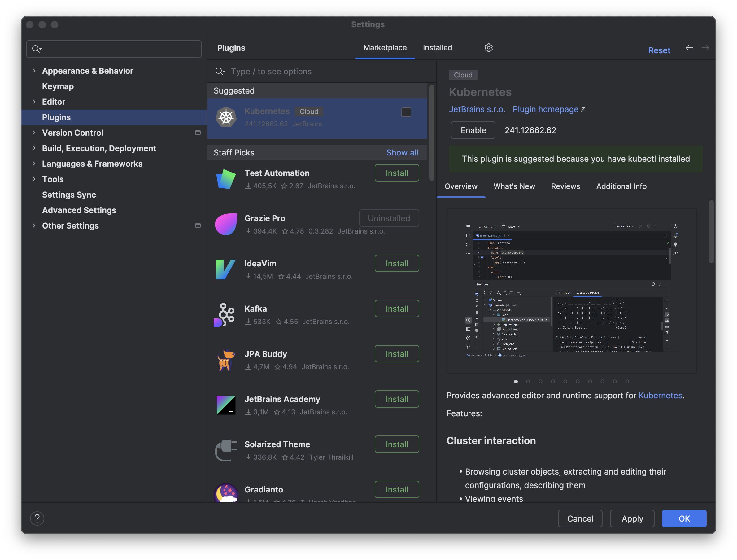This screenshot has width=737, height=560.
Task: Navigate back with the left arrow
Action: pyautogui.click(x=689, y=48)
